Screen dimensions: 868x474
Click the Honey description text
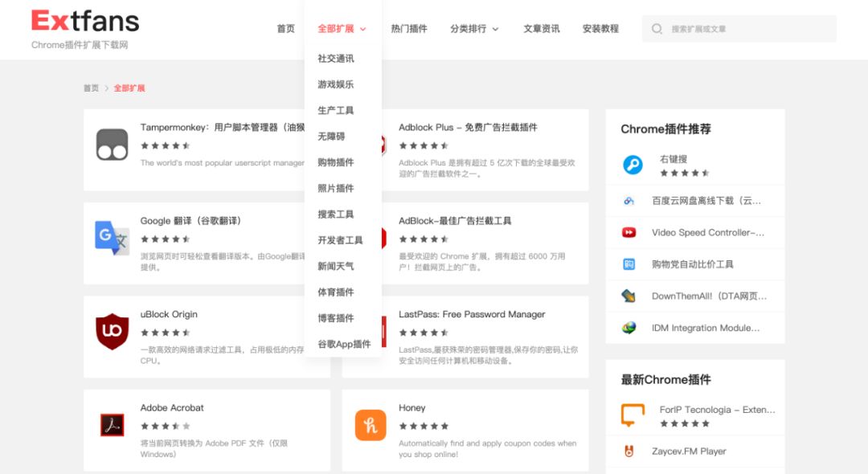pos(488,448)
